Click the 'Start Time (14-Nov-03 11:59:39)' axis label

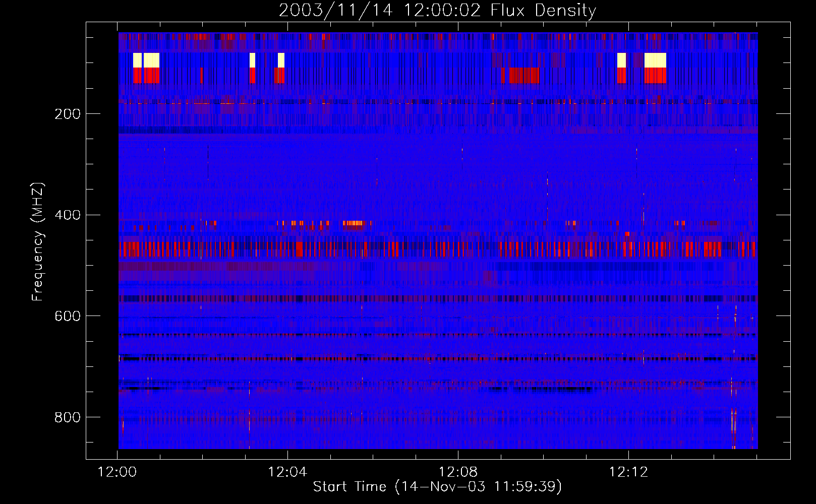pos(437,487)
